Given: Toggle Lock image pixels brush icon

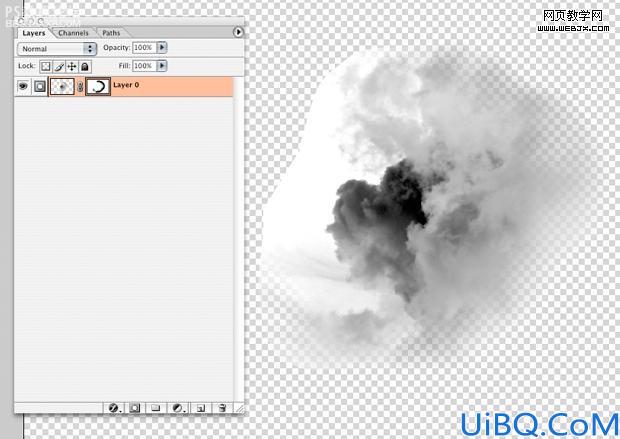Looking at the screenshot, I should 59,66.
